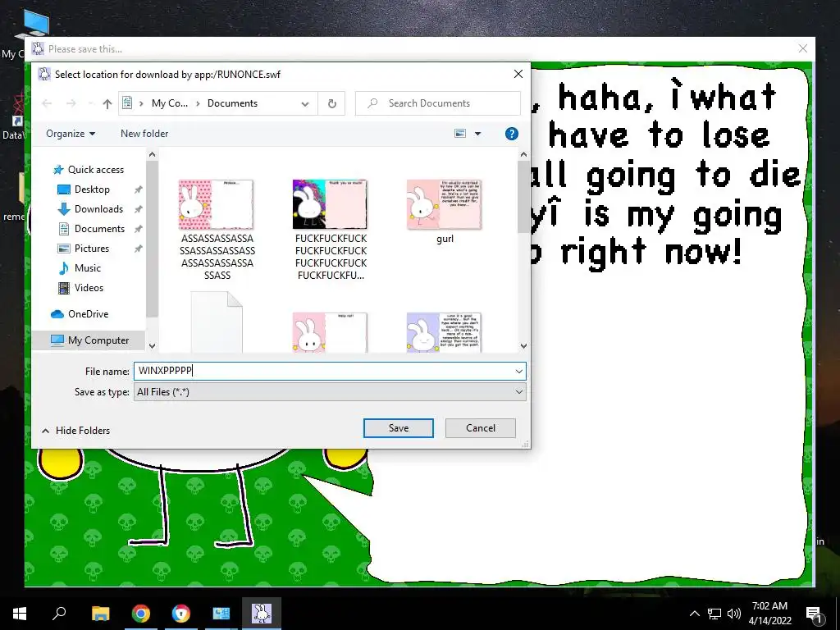Select the blank document file icon

(217, 322)
